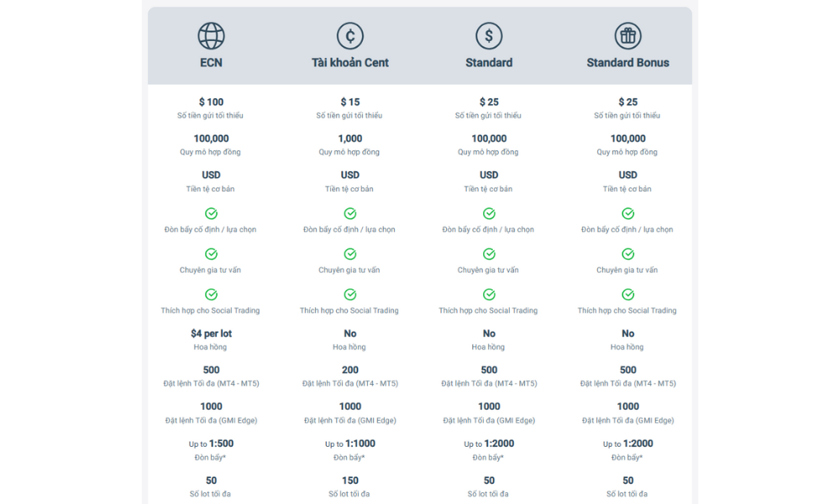The width and height of the screenshot is (840, 504).
Task: Click Standard Social Trading green checkmark
Action: pos(489,294)
